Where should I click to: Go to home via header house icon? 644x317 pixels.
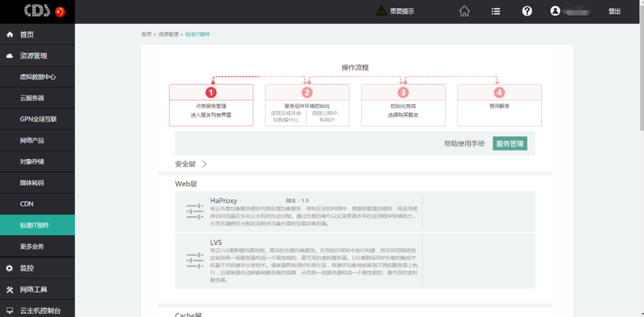point(464,12)
